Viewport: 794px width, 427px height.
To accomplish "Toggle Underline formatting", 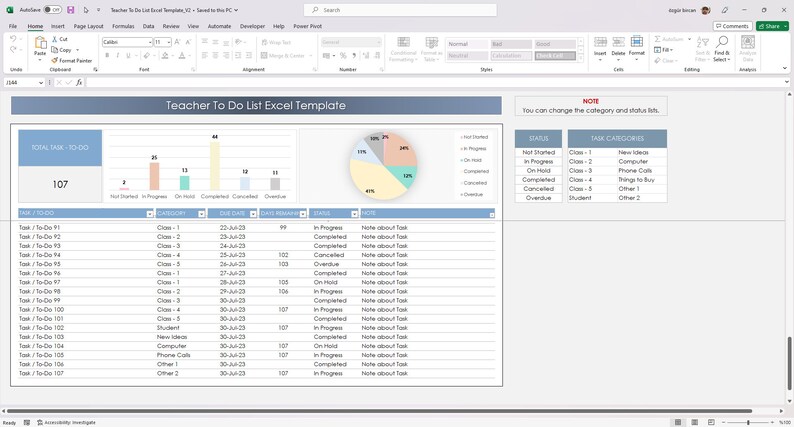I will coord(128,55).
